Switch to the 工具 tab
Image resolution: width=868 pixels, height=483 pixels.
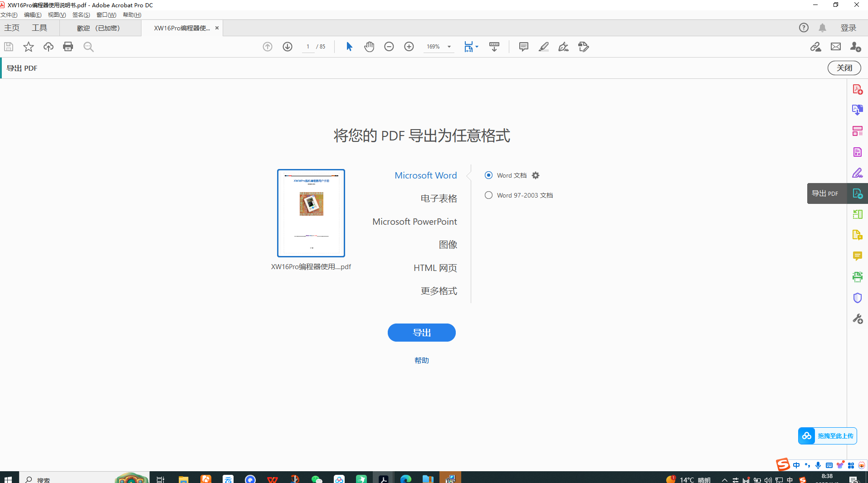pyautogui.click(x=39, y=28)
